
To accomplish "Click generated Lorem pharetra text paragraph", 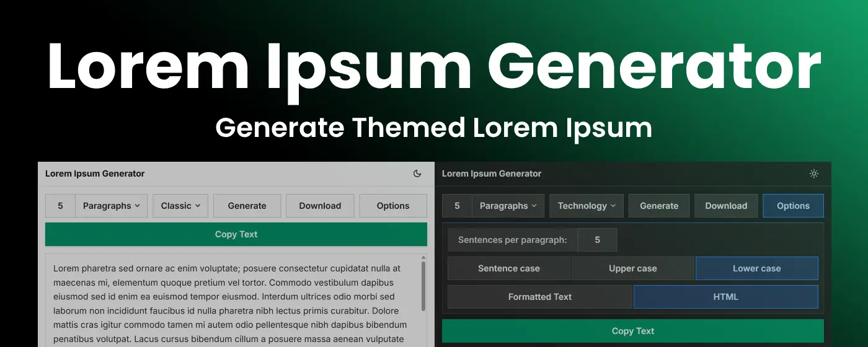I will pyautogui.click(x=230, y=304).
